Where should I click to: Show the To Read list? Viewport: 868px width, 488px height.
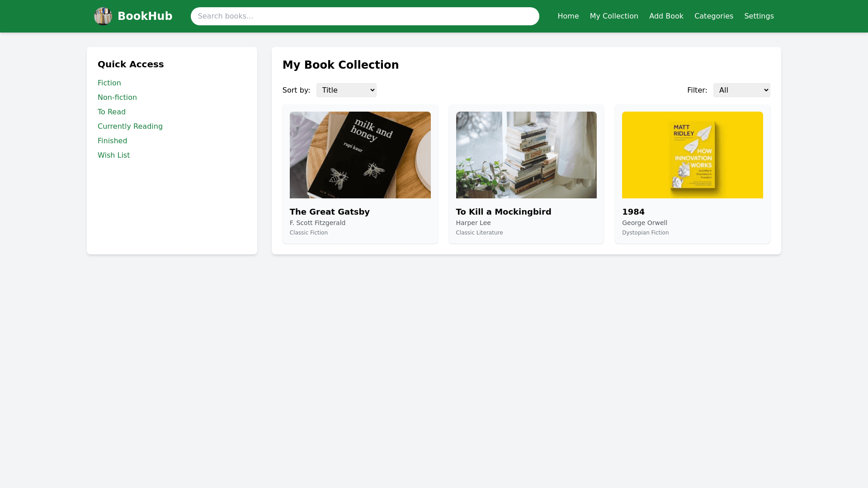(x=112, y=112)
